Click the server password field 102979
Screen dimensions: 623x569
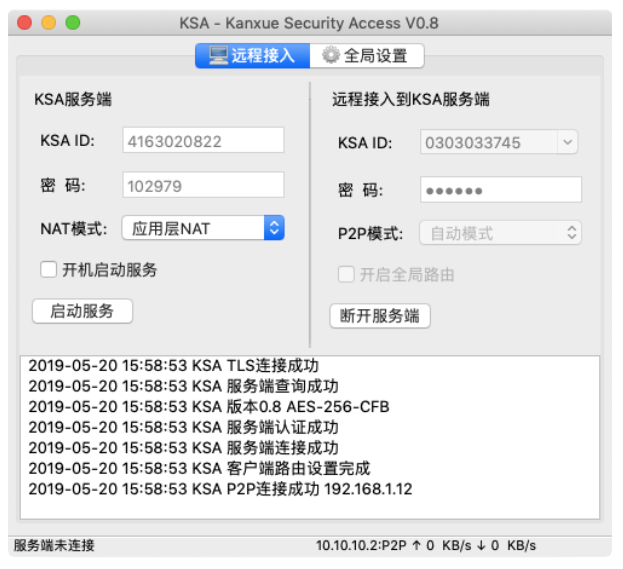click(x=203, y=185)
